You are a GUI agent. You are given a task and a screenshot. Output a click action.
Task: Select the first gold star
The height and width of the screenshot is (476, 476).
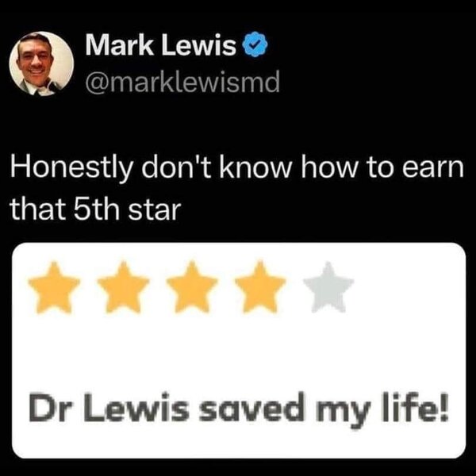[x=54, y=287]
